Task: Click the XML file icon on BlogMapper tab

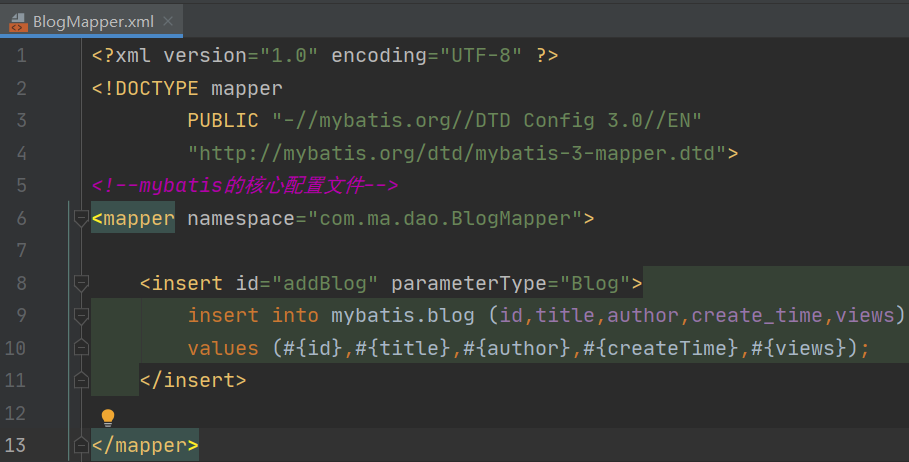Action: click(x=17, y=21)
